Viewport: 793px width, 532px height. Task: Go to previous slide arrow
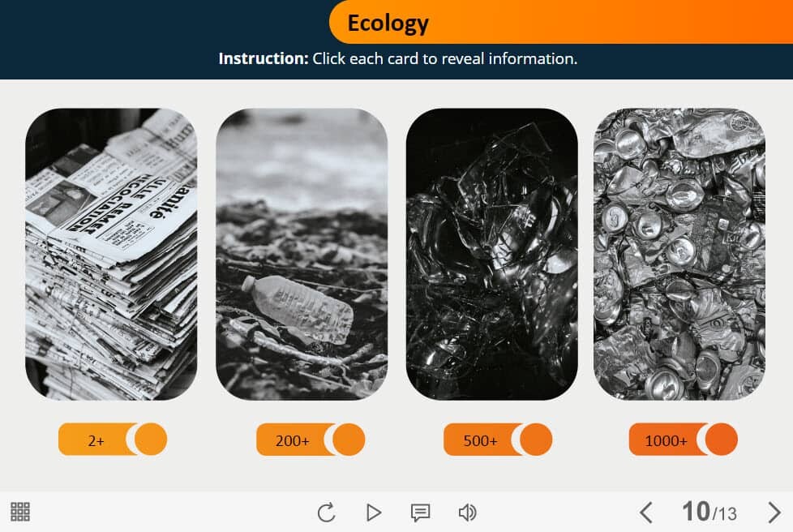point(645,513)
